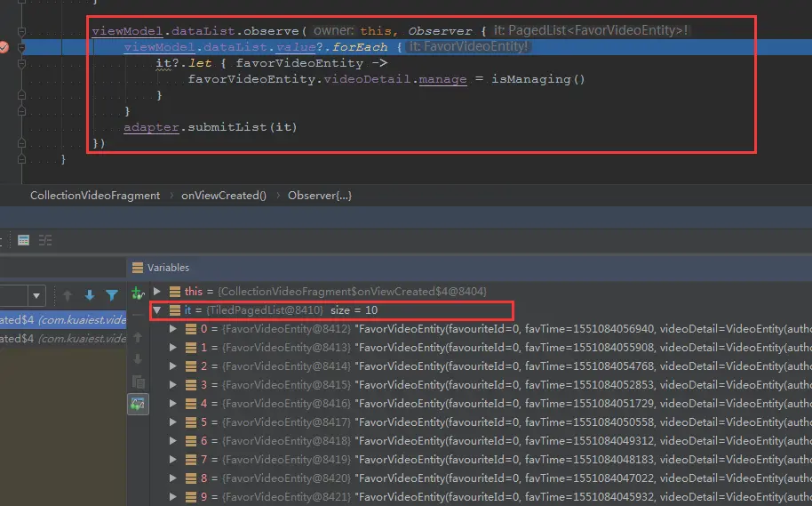This screenshot has height=506, width=812.
Task: Open the thread selector dropdown arrow
Action: tap(36, 296)
